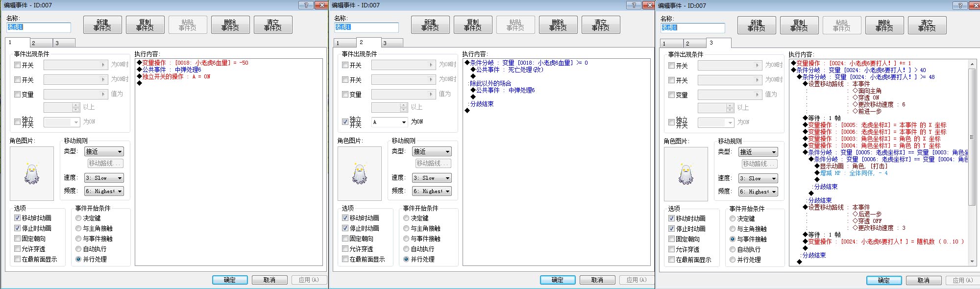Screen dimensions: 980x289
Task: Click the help question-mark button in the left window
Action: [306, 5]
